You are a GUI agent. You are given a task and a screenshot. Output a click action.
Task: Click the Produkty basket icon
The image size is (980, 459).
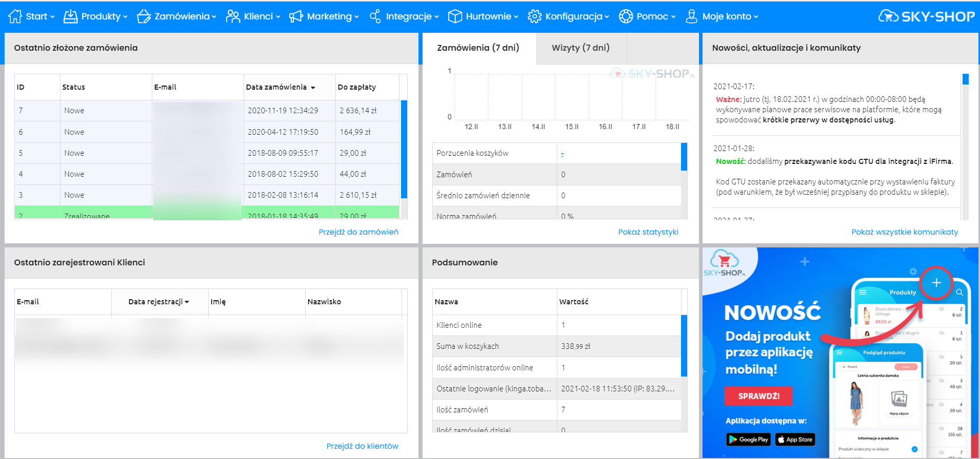pyautogui.click(x=70, y=16)
